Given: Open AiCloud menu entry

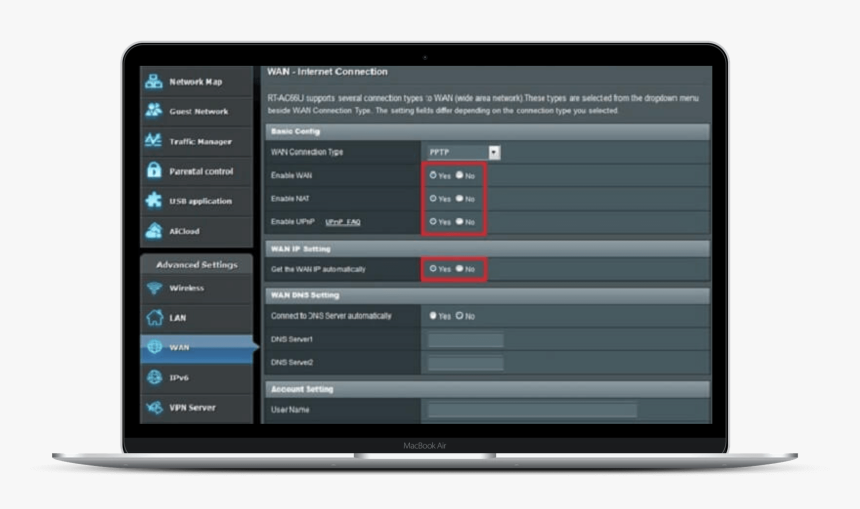Looking at the screenshot, I should coord(196,231).
